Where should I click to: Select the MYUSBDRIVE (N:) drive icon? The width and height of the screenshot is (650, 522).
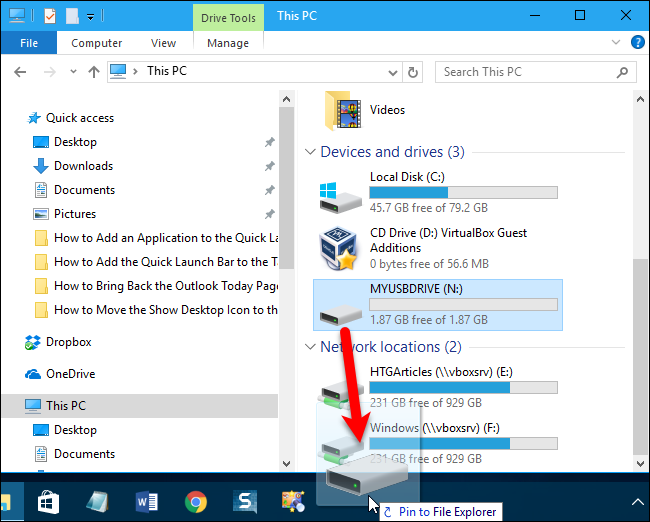pos(341,314)
